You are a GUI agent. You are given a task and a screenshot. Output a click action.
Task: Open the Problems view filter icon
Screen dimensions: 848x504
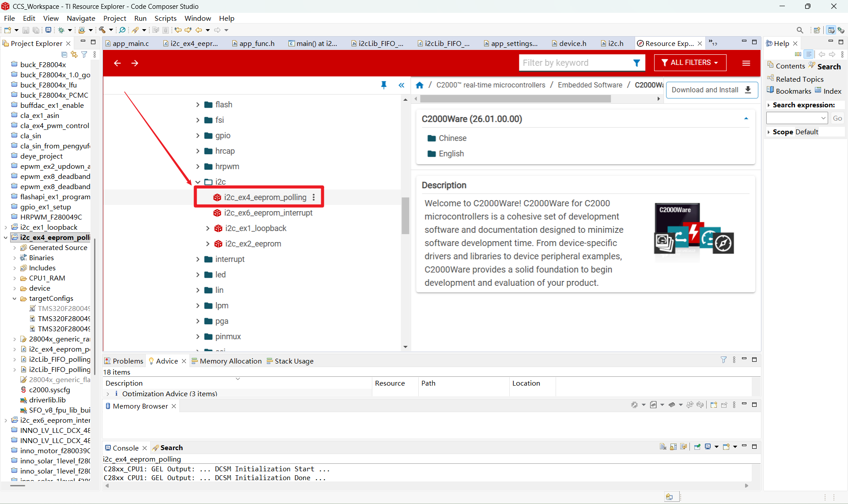(723, 360)
